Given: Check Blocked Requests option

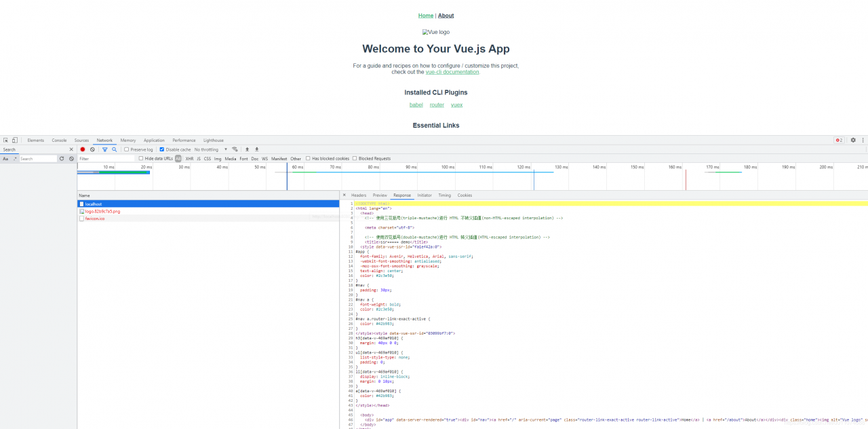Looking at the screenshot, I should pyautogui.click(x=355, y=158).
